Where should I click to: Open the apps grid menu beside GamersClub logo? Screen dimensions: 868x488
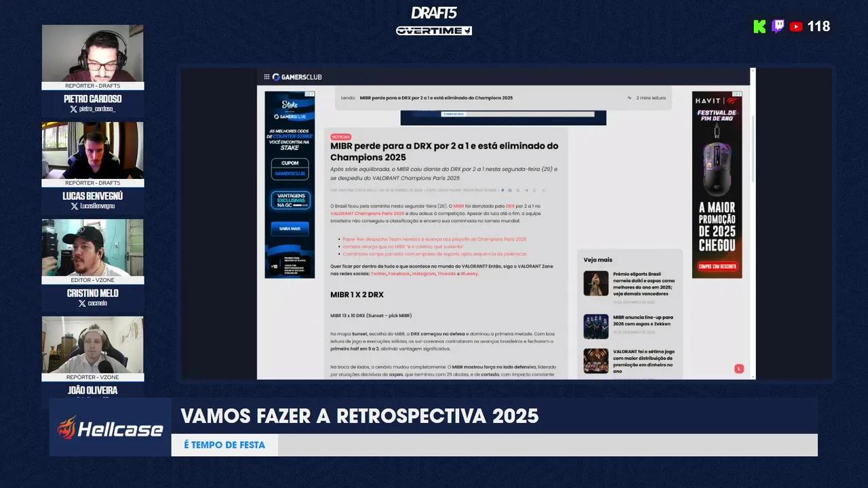click(267, 77)
